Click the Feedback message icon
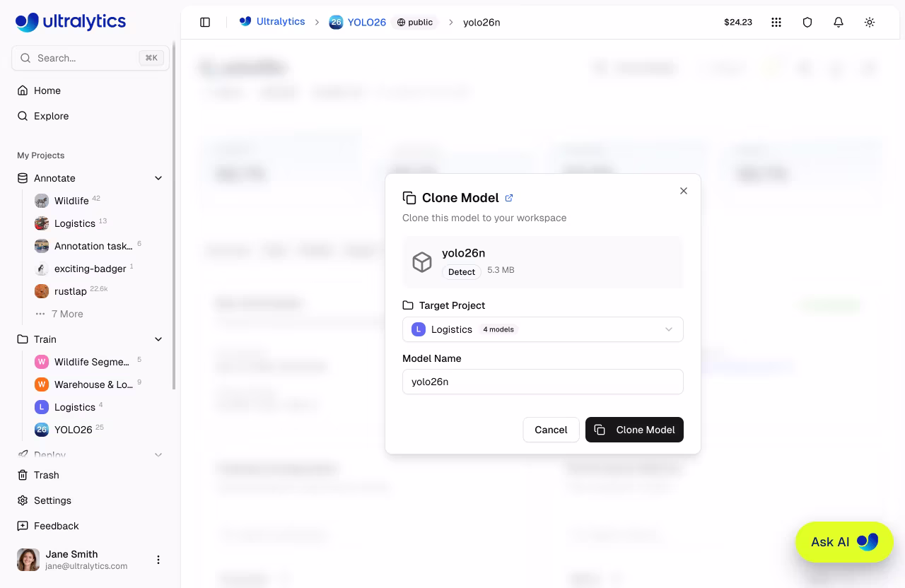 point(23,526)
